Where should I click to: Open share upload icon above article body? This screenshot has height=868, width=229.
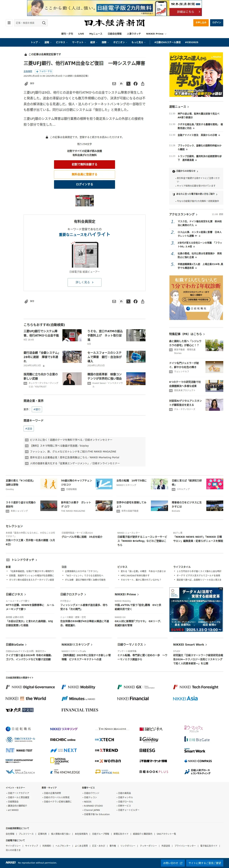point(143,84)
